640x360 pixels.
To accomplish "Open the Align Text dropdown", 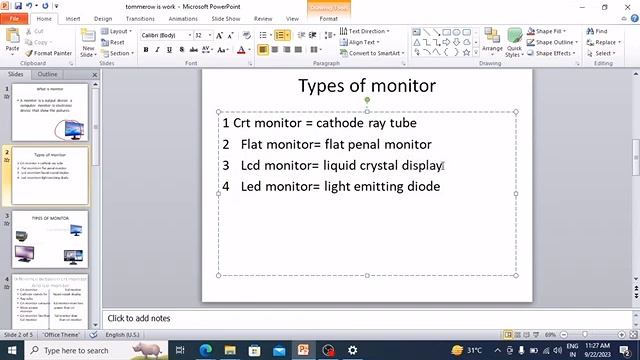I will coord(360,42).
